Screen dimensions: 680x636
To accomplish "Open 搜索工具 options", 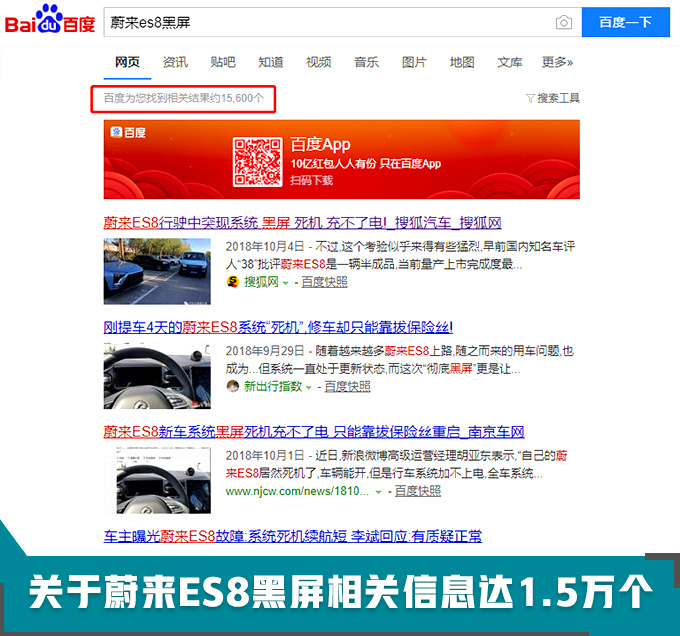I will pos(558,98).
